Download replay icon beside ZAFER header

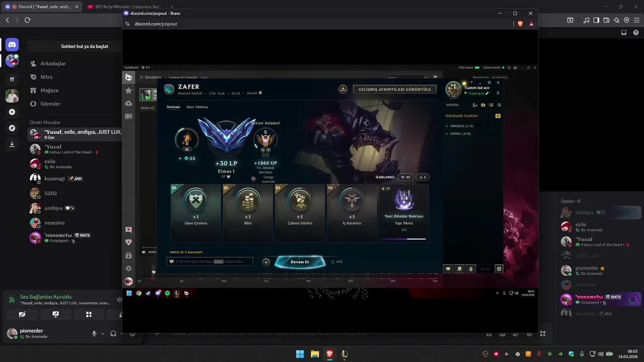coord(343,89)
